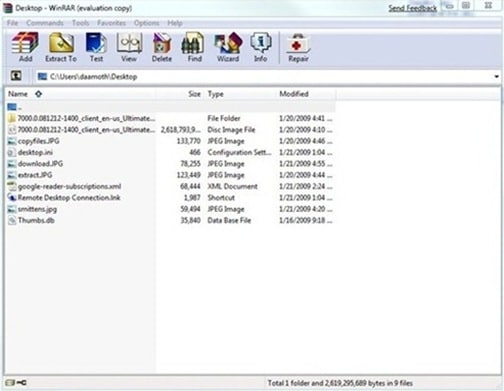
Task: Select the desktop.ini file name
Action: click(x=35, y=152)
